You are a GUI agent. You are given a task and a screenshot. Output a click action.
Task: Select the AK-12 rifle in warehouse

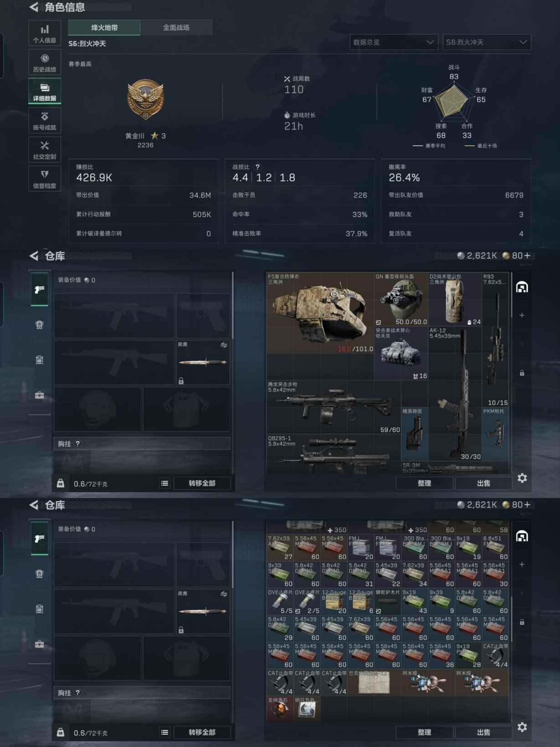click(x=455, y=394)
